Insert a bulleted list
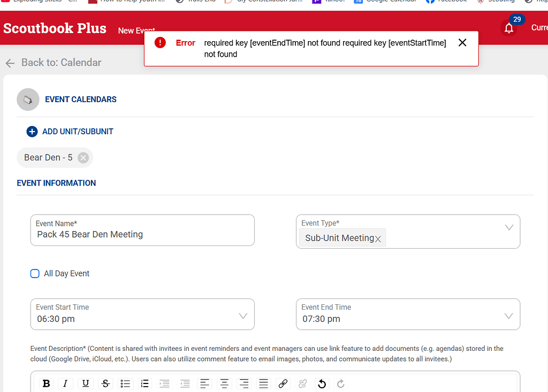Viewport: 548px width, 392px height. coord(125,383)
